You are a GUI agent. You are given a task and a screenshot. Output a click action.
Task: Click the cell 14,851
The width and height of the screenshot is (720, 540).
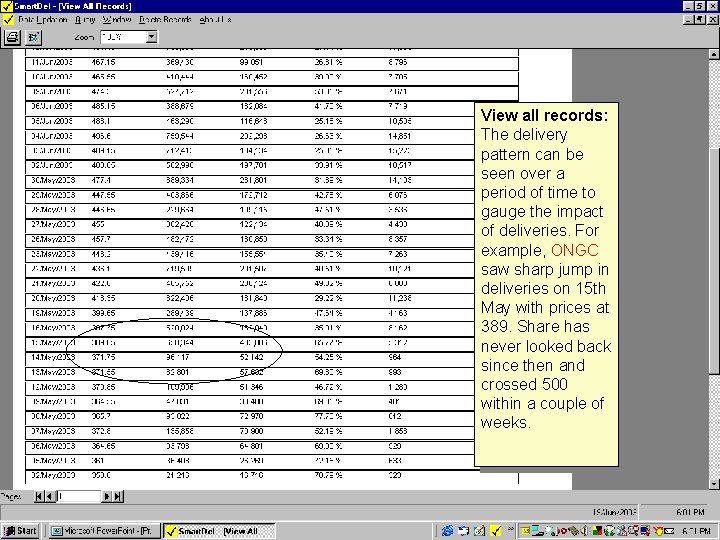399,136
